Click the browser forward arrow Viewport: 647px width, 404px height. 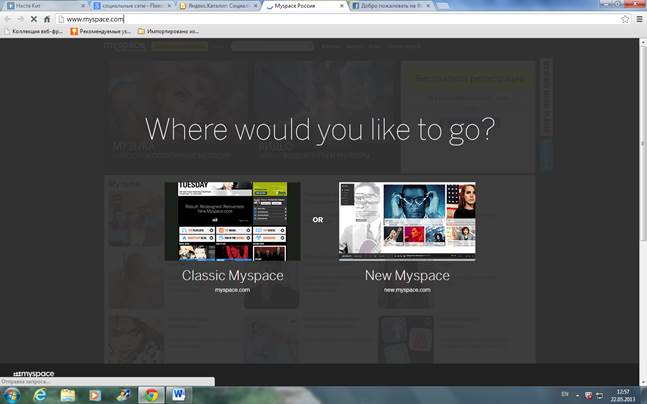coord(21,19)
